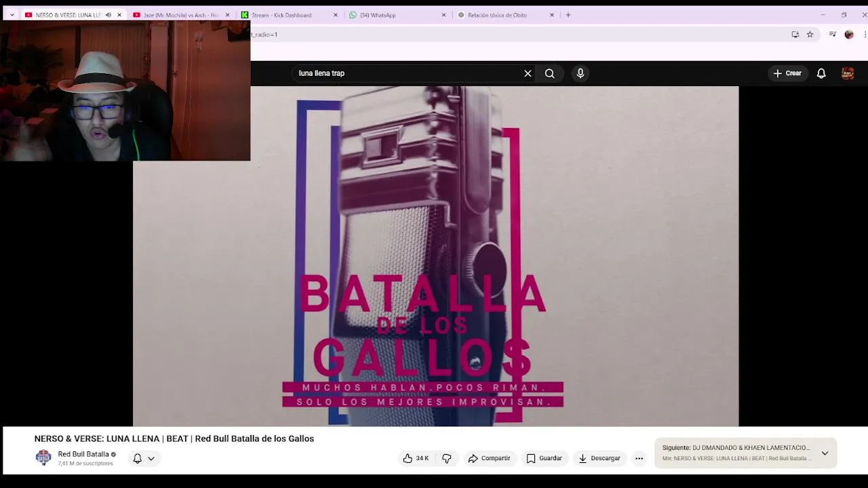Open the Crear upload menu
The image size is (868, 488).
[x=787, y=73]
